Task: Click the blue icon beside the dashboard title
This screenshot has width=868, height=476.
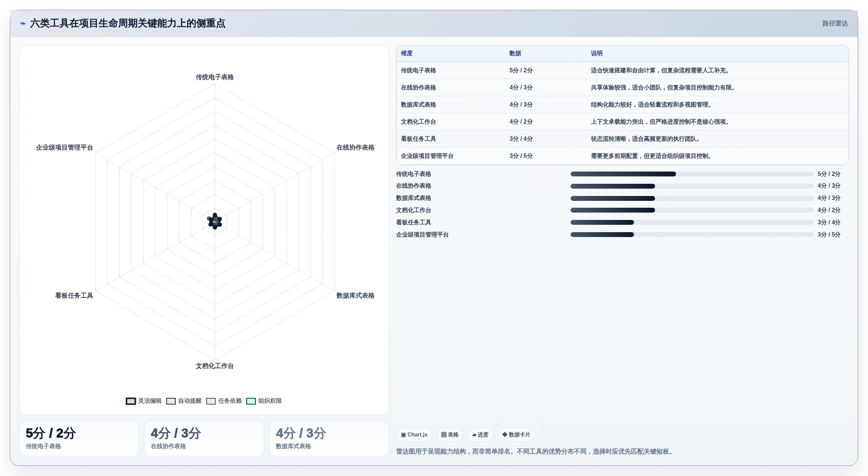Action: pyautogui.click(x=22, y=23)
